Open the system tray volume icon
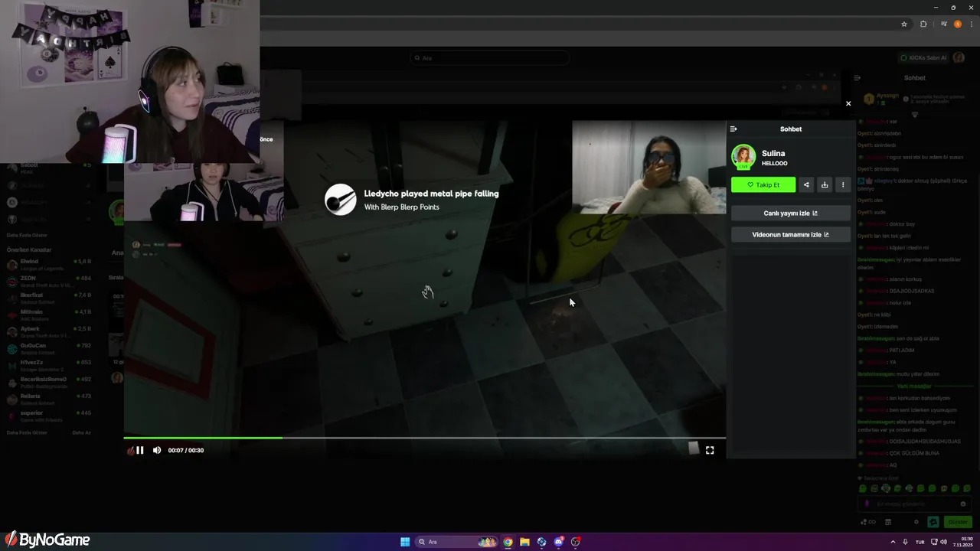The width and height of the screenshot is (980, 551). [x=943, y=542]
